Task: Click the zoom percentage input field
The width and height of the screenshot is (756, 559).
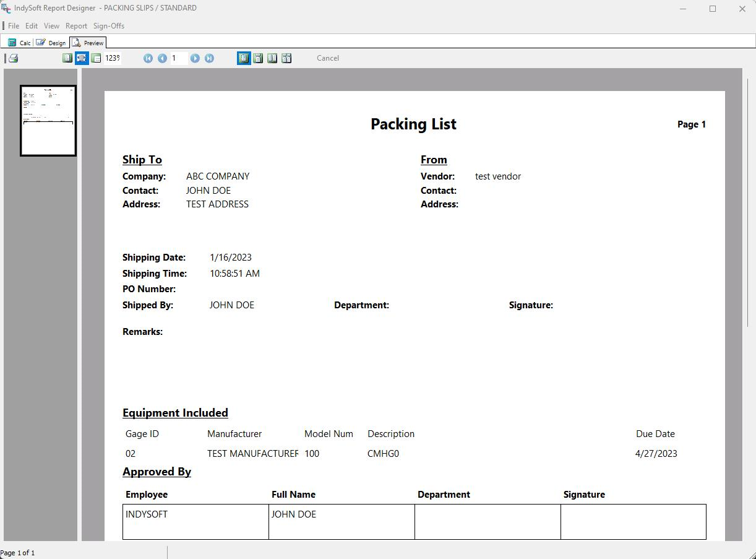Action: (113, 58)
